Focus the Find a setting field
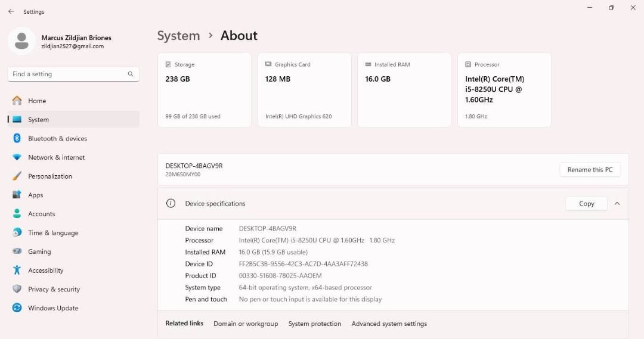644x339 pixels. (73, 74)
